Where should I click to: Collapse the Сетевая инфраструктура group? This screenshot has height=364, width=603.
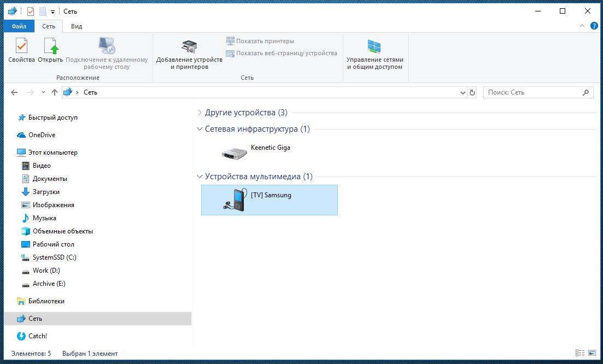click(200, 130)
